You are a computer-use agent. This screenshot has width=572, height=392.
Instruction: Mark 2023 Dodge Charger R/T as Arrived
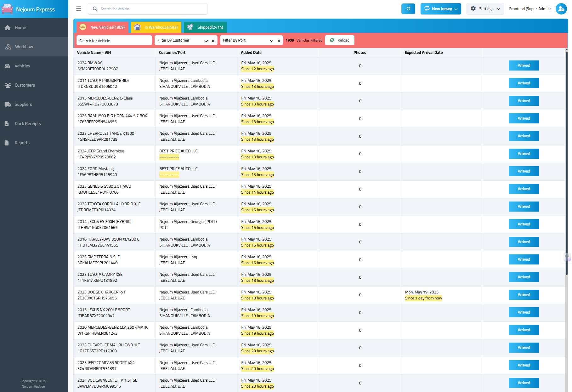pyautogui.click(x=524, y=295)
